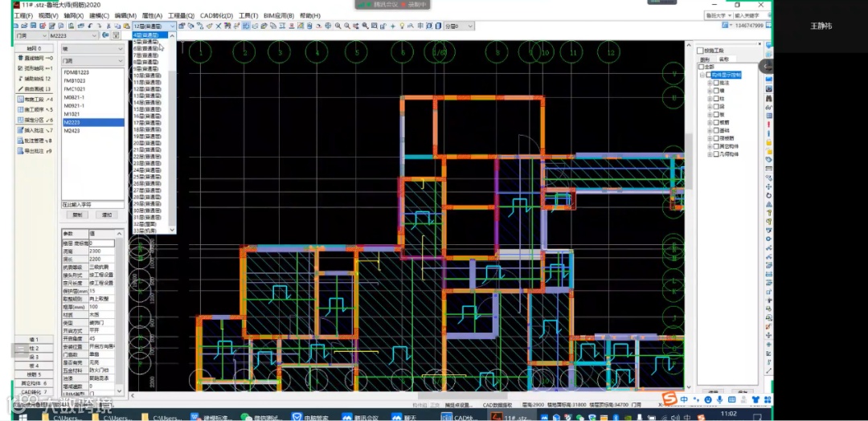Toggle the 柱 checkbox in display tree
Image resolution: width=868 pixels, height=421 pixels.
[716, 99]
